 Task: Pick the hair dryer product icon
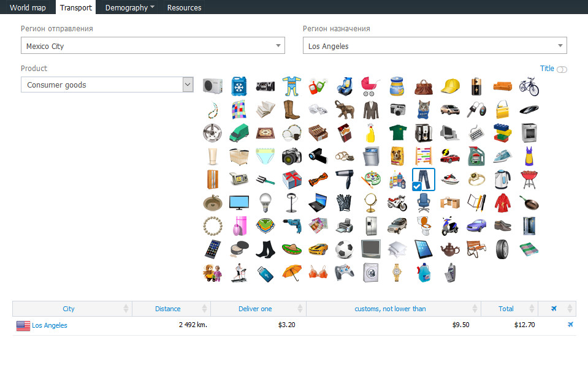(344, 179)
